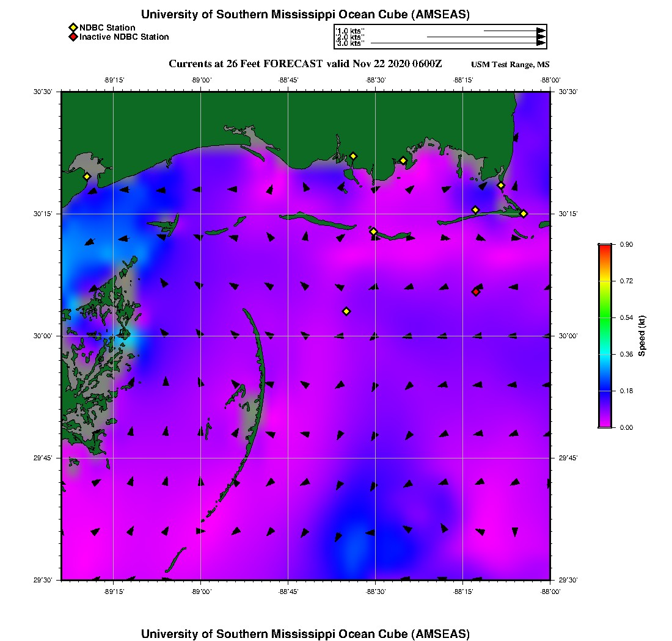
Task: Click the yellow station marker on the -88°30' gridline
Action: pos(374,231)
